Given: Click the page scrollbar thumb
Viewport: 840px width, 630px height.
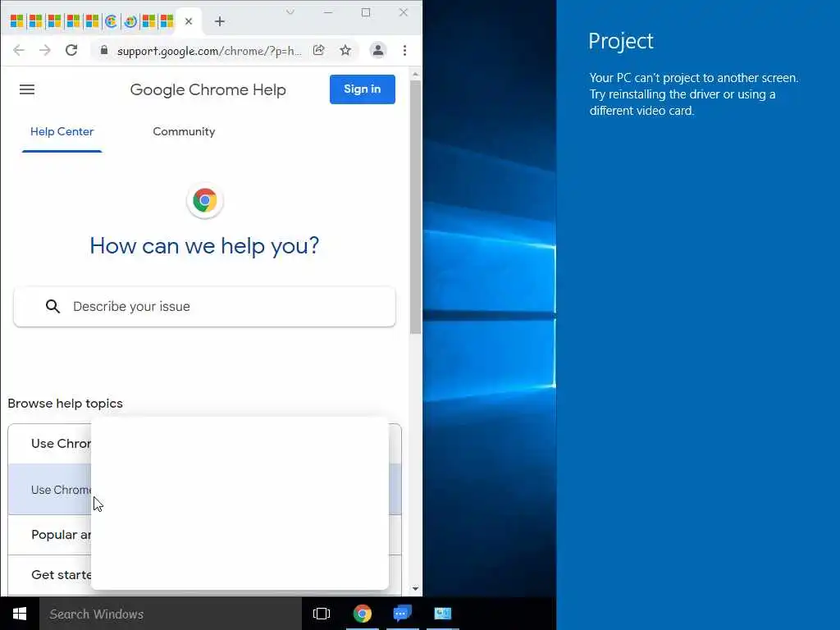Looking at the screenshot, I should click(415, 207).
